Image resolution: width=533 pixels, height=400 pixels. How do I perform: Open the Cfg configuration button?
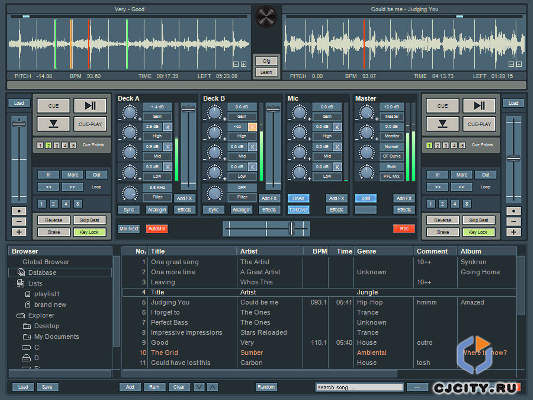click(266, 61)
